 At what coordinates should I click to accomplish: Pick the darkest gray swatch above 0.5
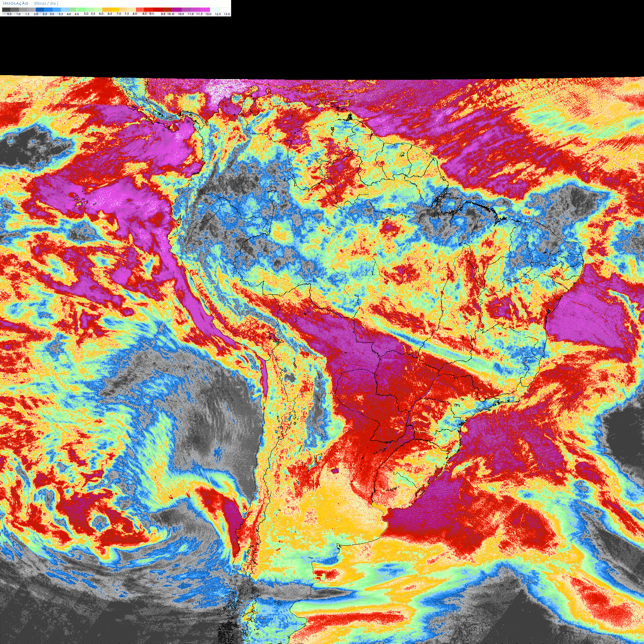tap(6, 10)
